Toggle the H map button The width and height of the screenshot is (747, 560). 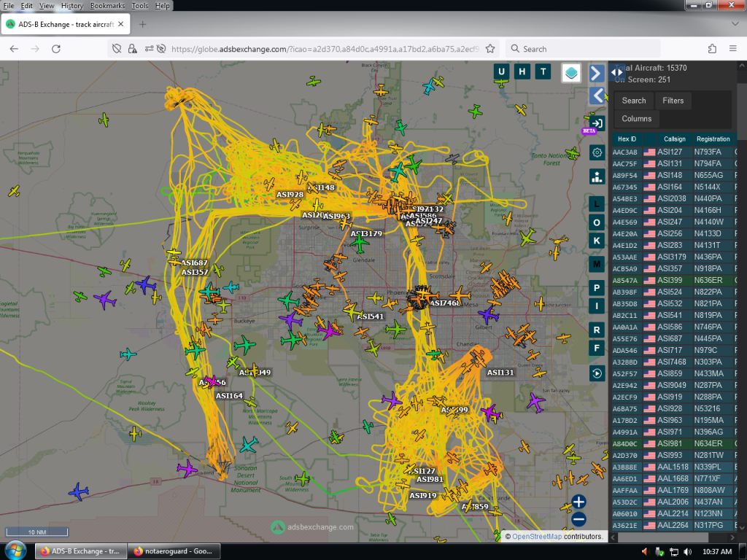pos(522,72)
